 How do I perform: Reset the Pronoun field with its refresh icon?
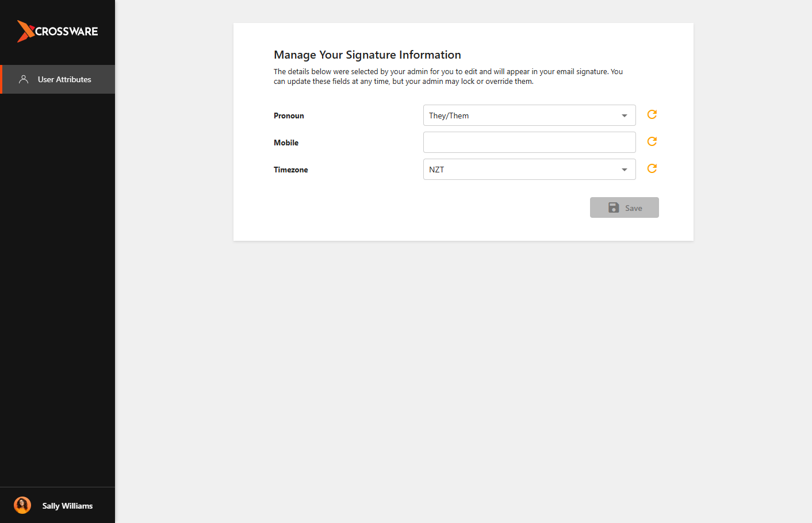click(652, 114)
